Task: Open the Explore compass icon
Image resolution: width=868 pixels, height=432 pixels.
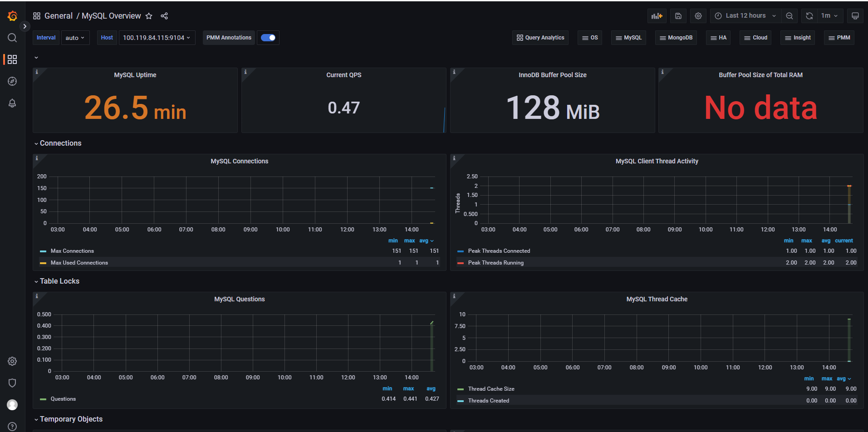Action: (x=12, y=81)
